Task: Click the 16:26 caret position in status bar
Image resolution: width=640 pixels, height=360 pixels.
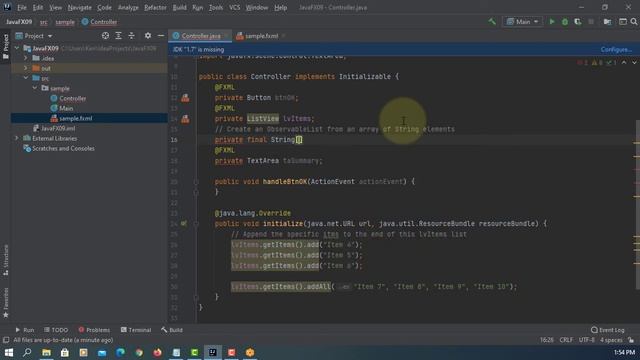Action: pyautogui.click(x=547, y=340)
